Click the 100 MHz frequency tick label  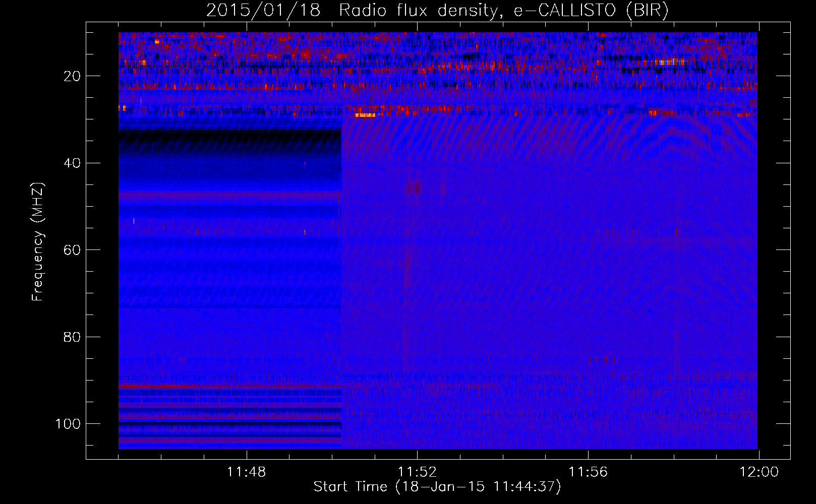click(68, 424)
